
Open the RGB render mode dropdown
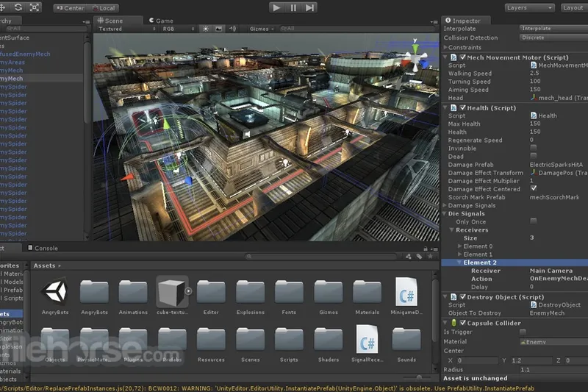pos(178,29)
